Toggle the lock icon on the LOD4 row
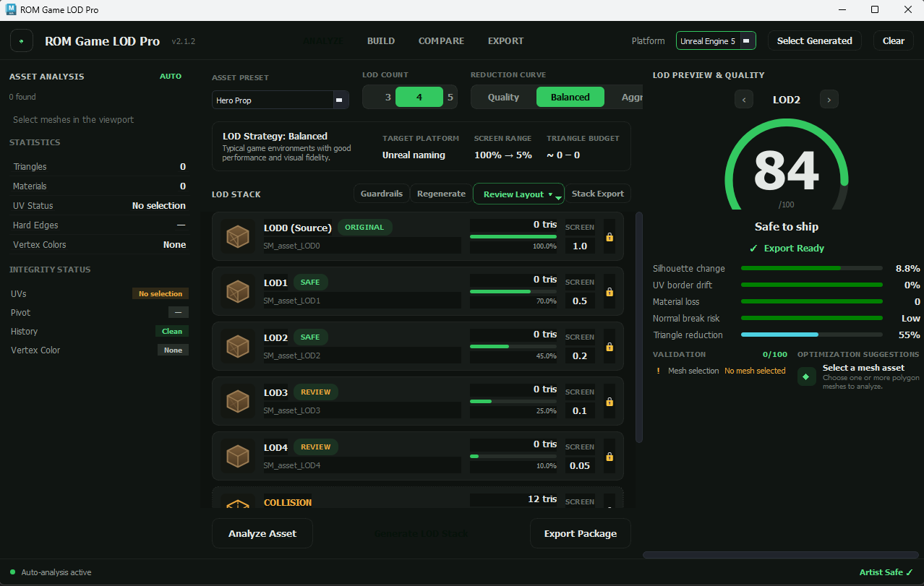This screenshot has width=924, height=586. click(609, 457)
